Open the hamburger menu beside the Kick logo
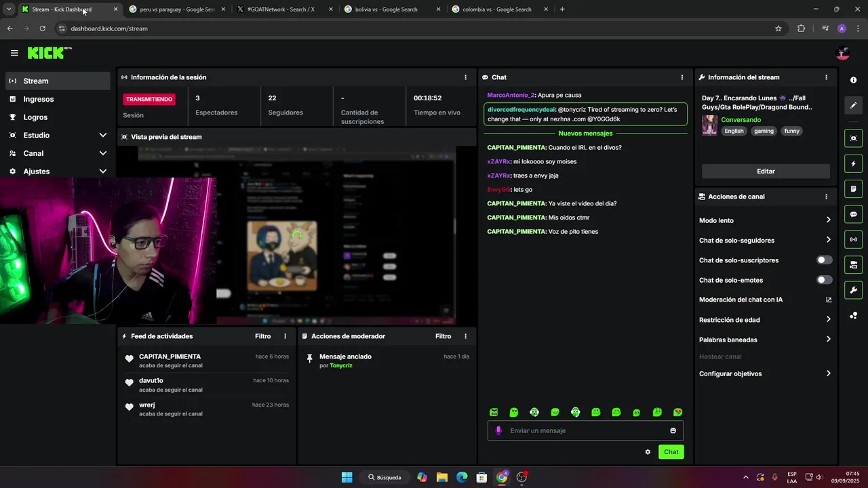The height and width of the screenshot is (488, 868). [x=14, y=53]
